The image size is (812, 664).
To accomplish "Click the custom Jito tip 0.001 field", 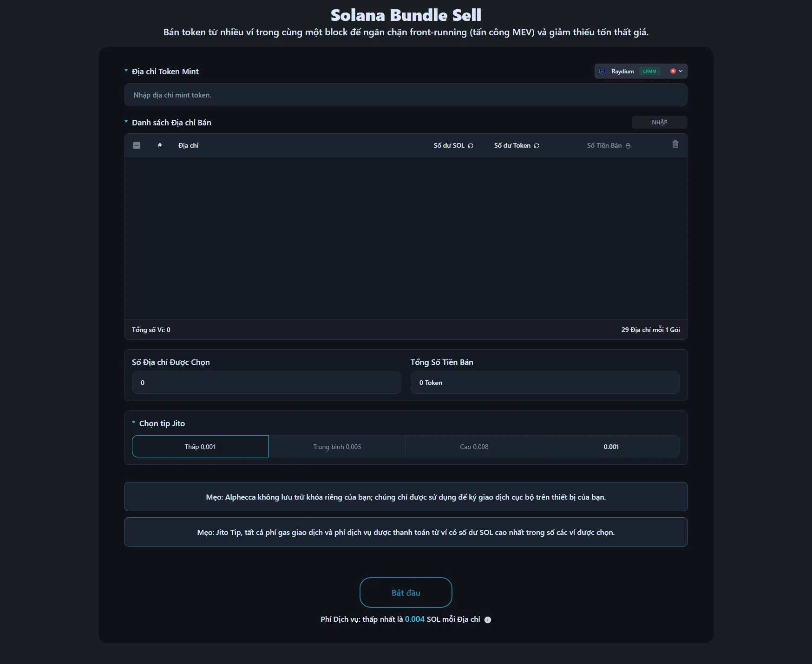I will coord(611,446).
